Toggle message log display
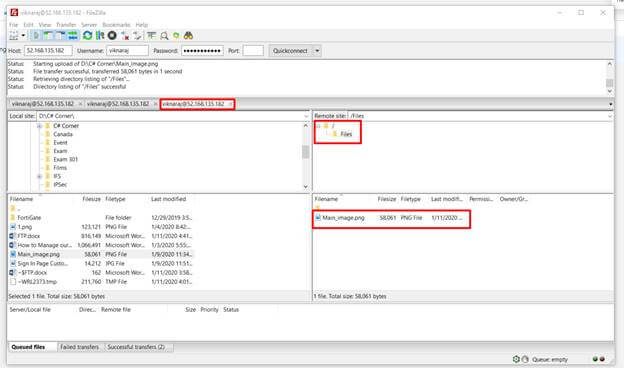The image size is (624, 368). click(x=36, y=36)
